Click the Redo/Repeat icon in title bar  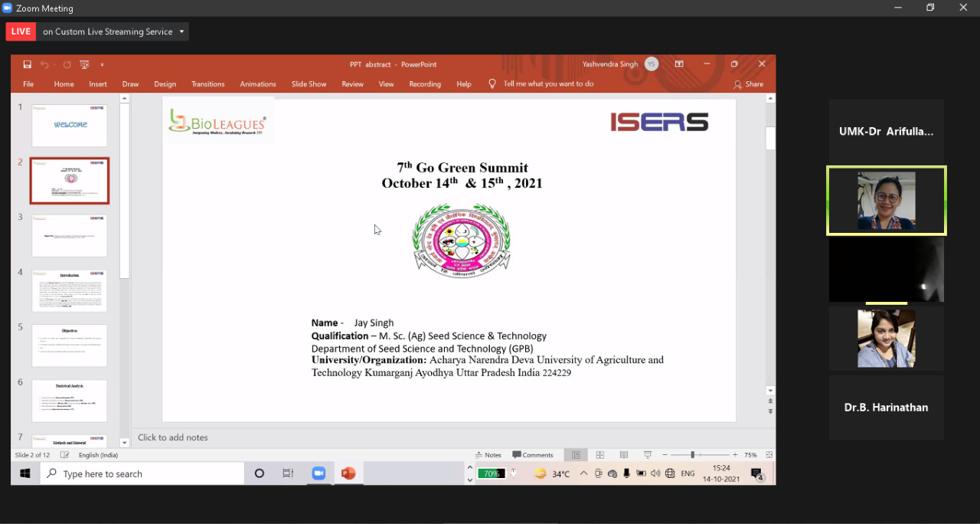[67, 64]
